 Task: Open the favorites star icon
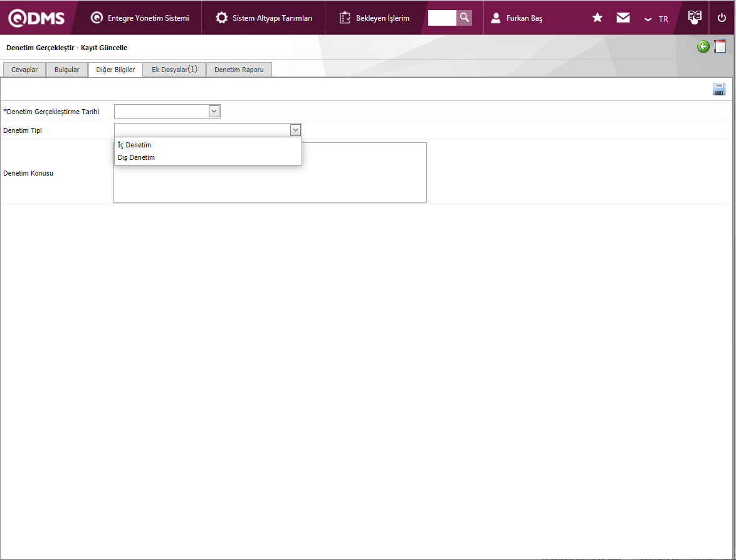(597, 18)
